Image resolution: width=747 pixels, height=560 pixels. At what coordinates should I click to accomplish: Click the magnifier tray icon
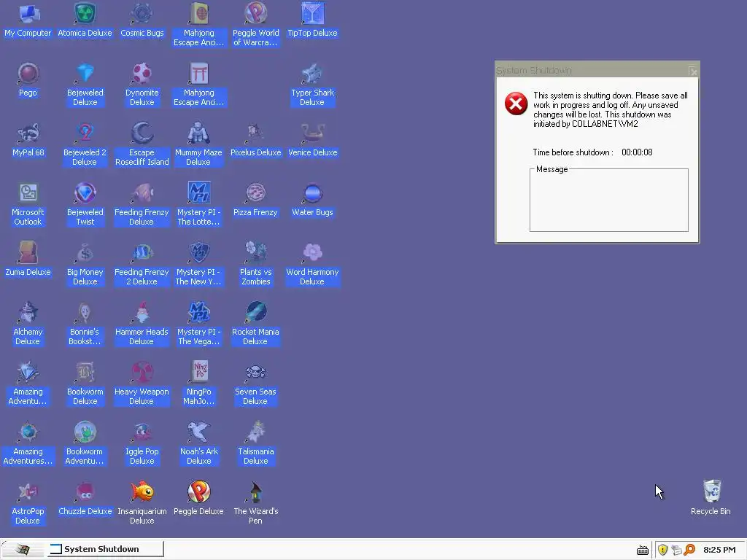click(x=689, y=550)
